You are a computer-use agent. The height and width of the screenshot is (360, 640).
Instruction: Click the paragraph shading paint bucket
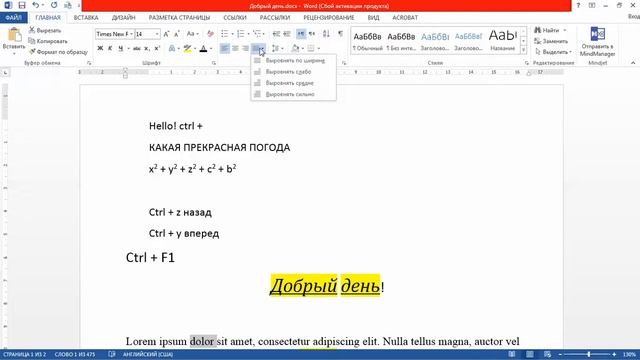(295, 49)
